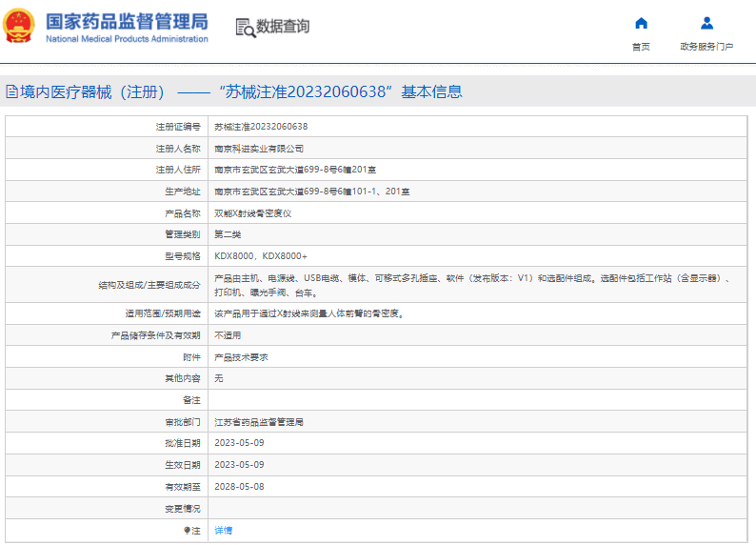
Task: Click the national emblem logo
Action: click(19, 26)
